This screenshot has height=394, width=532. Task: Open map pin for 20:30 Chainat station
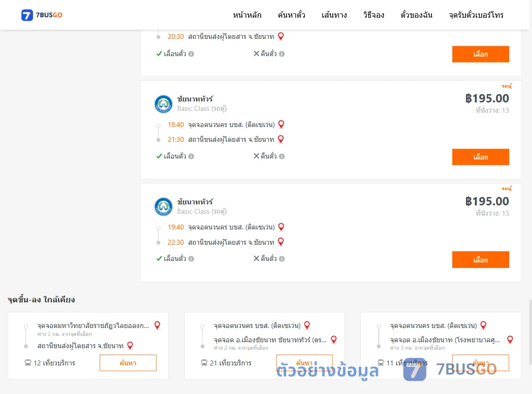click(x=281, y=36)
